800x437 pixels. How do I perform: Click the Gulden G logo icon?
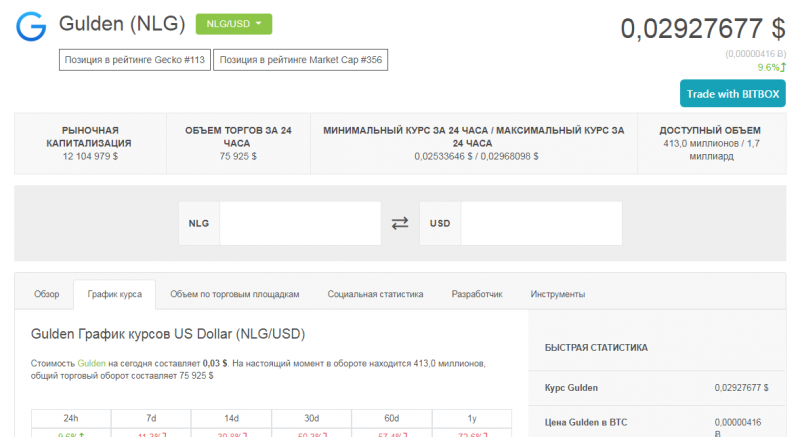click(31, 27)
